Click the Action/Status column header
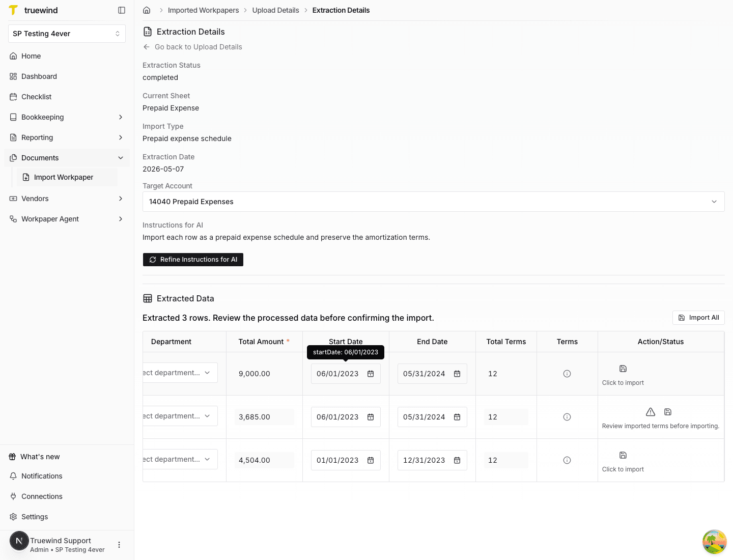This screenshot has height=560, width=733. [661, 342]
